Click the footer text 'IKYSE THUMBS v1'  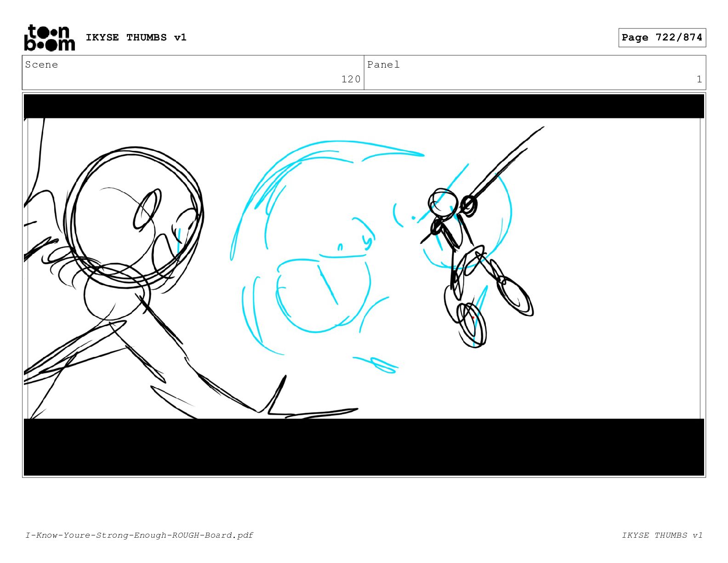[662, 535]
